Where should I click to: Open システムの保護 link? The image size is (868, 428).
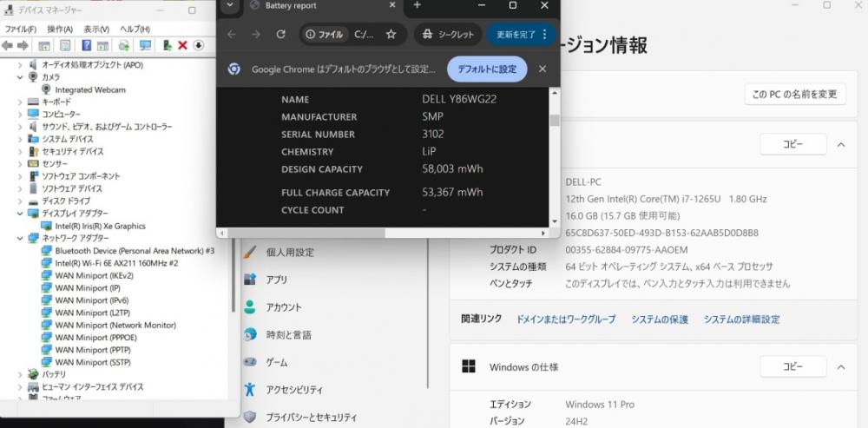pyautogui.click(x=660, y=319)
